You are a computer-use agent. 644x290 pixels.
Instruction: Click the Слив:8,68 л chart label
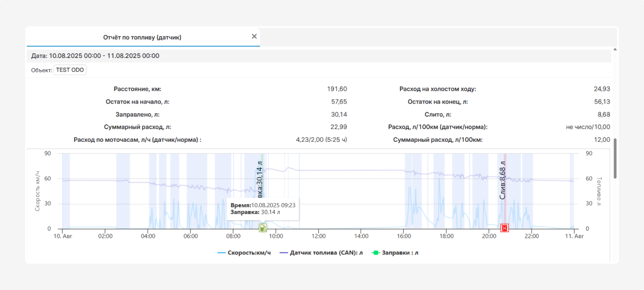pos(503,180)
